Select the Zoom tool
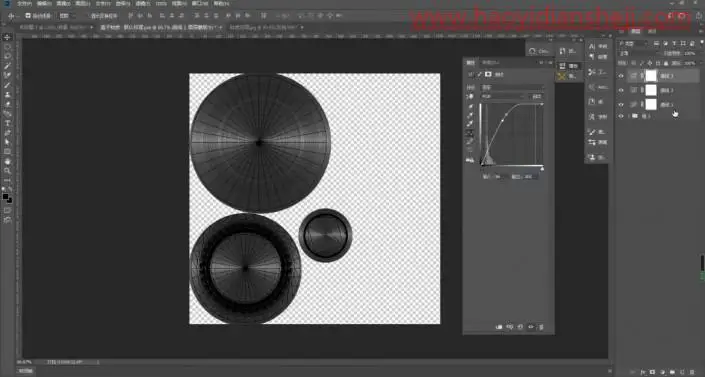The width and height of the screenshot is (705, 377). point(7,171)
